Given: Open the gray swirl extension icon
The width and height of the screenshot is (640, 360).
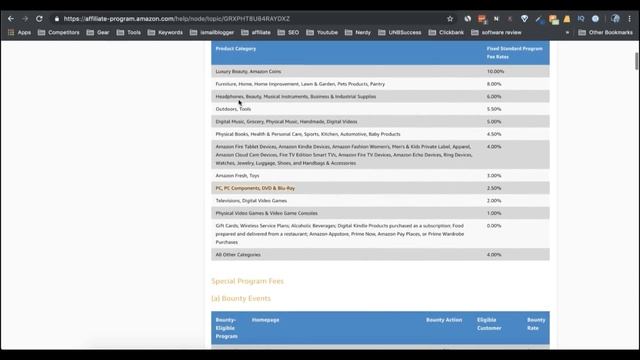Looking at the screenshot, I should pyautogui.click(x=467, y=19).
